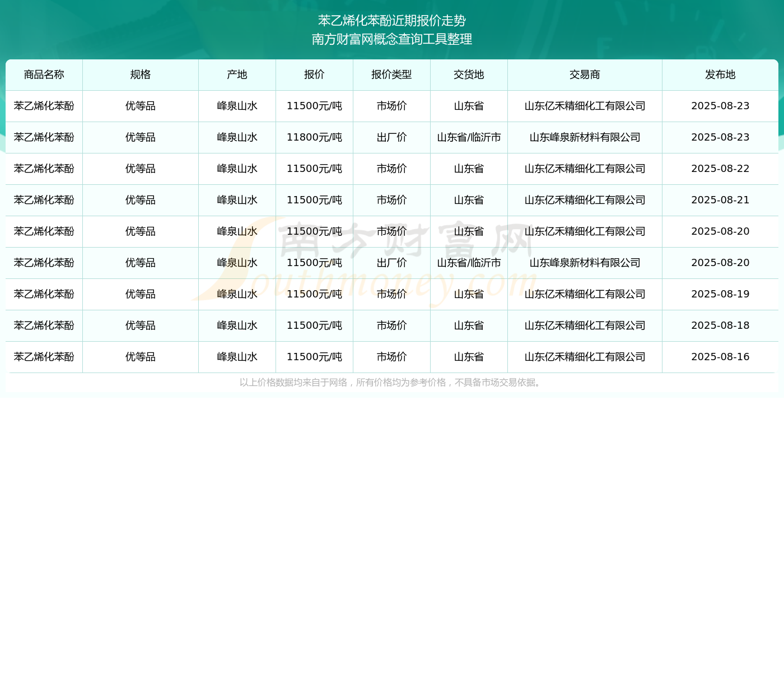The image size is (784, 675).
Task: Click 11500元/吨 in the 2025-08-16 row
Action: pyautogui.click(x=314, y=357)
